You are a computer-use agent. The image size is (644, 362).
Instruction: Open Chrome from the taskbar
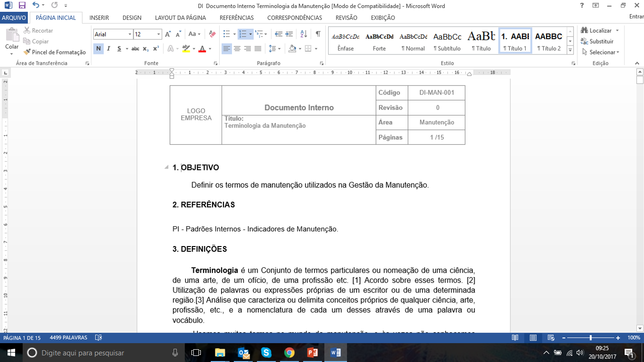(289, 353)
